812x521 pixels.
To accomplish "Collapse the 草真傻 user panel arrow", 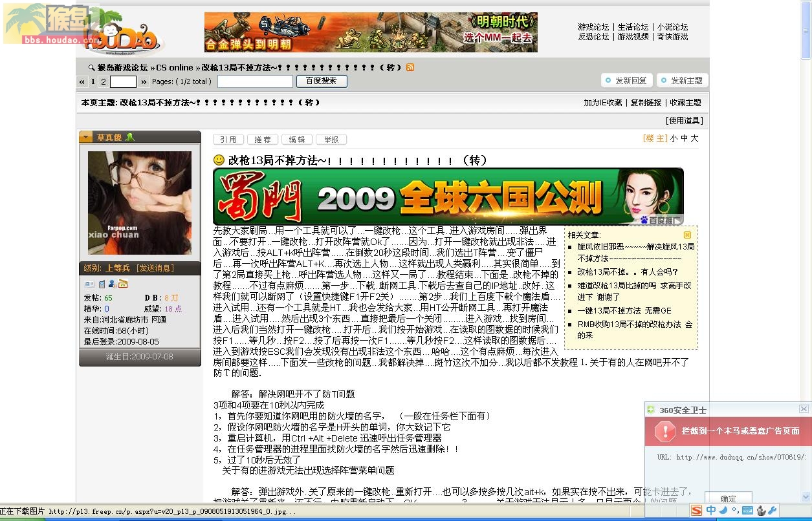I will coord(86,137).
